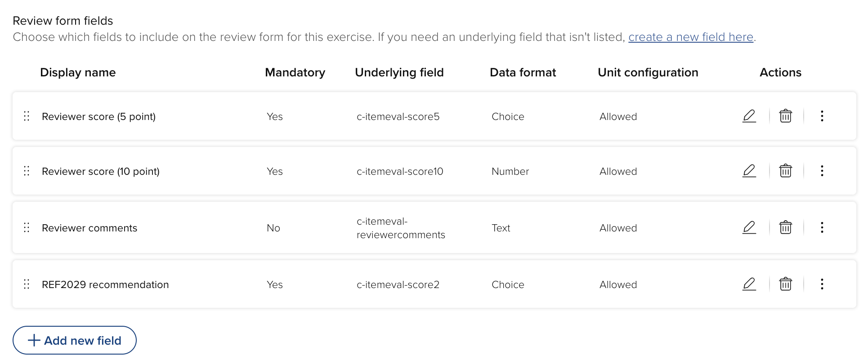Click drag handle of Reviewer score (5 point)
868x364 pixels.
coord(27,116)
